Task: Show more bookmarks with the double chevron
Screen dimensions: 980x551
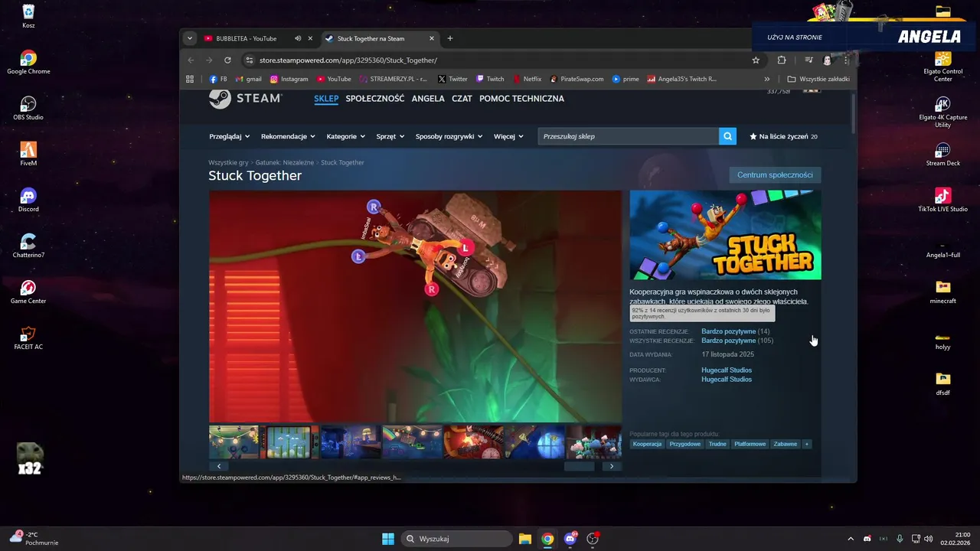Action: (767, 79)
